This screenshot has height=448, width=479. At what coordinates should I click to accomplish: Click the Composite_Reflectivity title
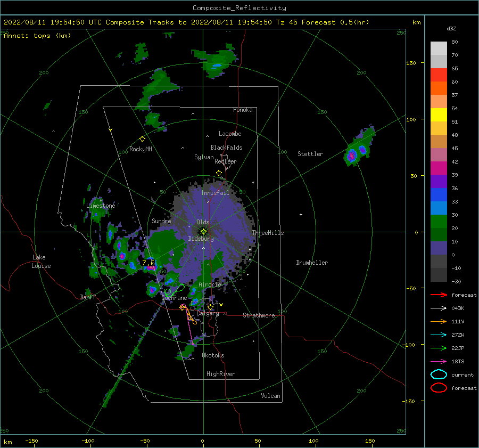pyautogui.click(x=239, y=8)
